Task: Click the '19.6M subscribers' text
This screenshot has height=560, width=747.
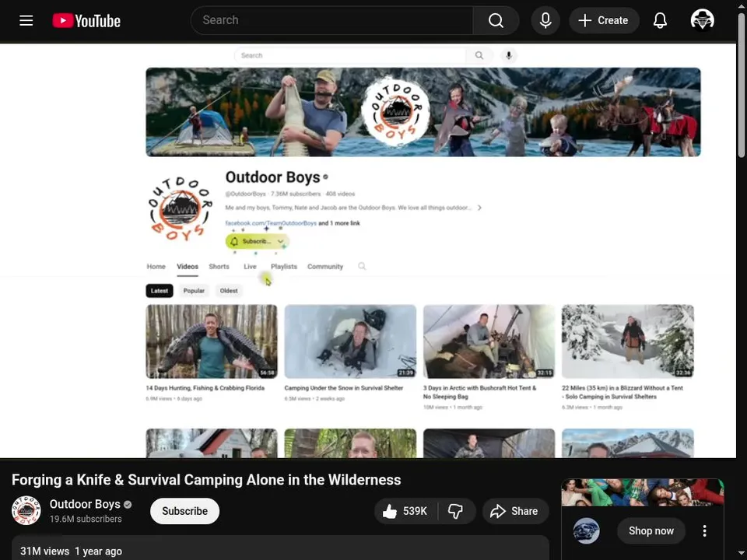Action: (x=86, y=519)
